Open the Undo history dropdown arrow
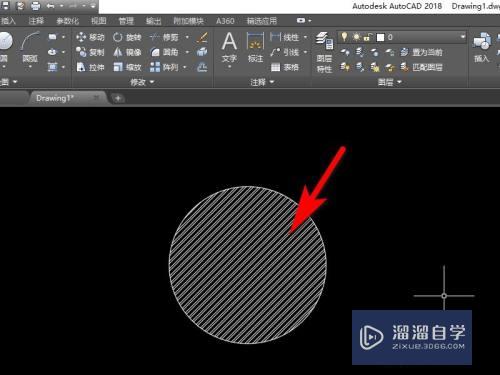This screenshot has width=500, height=375. pyautogui.click(x=62, y=6)
